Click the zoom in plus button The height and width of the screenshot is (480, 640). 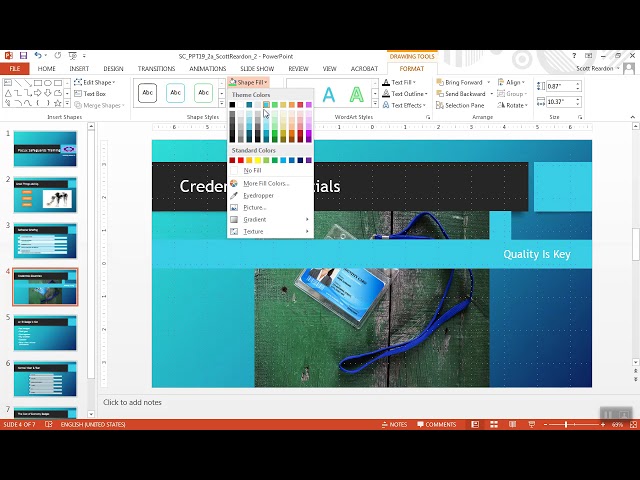click(603, 425)
